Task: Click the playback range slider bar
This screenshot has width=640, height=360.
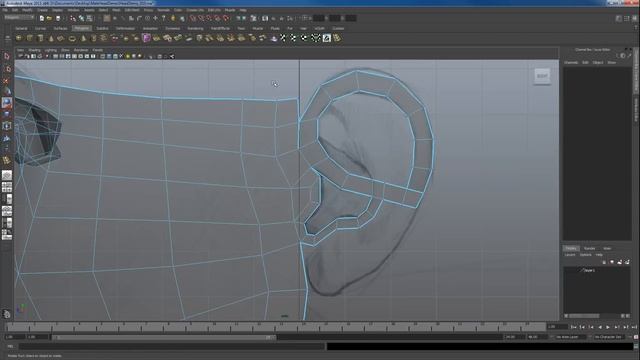Action: 163,337
